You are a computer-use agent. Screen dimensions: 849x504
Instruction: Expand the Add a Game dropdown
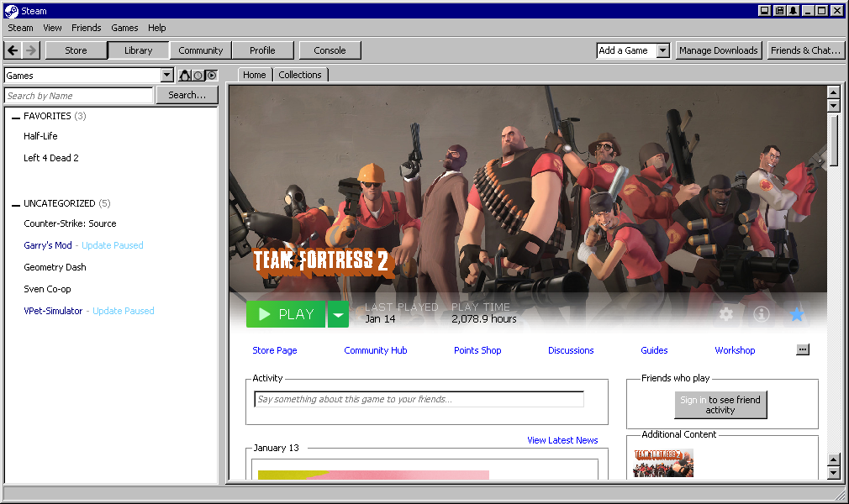(662, 50)
